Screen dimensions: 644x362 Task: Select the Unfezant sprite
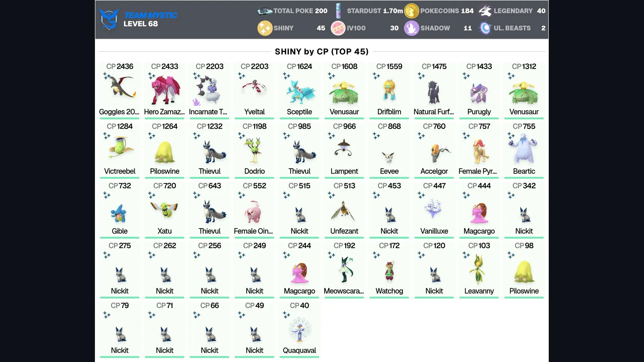point(343,210)
